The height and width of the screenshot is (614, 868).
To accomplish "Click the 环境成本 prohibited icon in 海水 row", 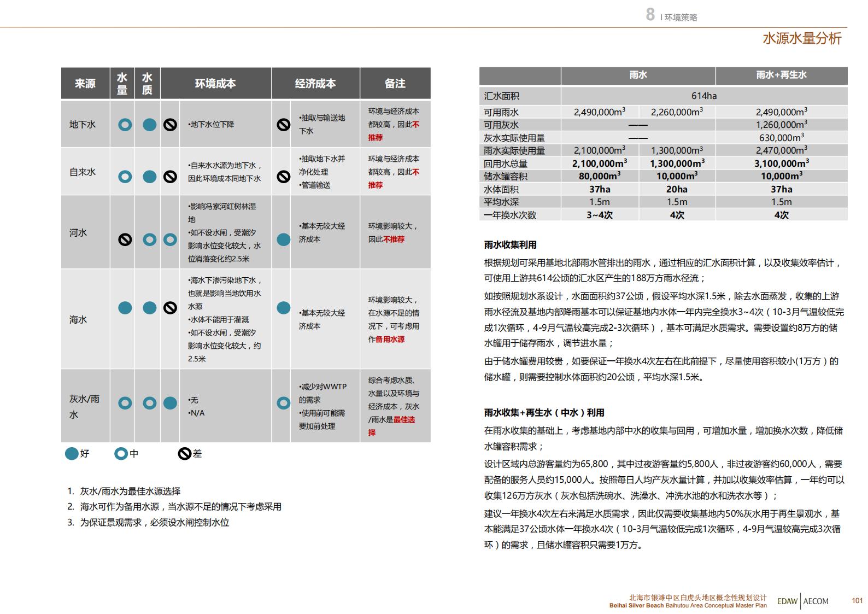I will (x=170, y=308).
